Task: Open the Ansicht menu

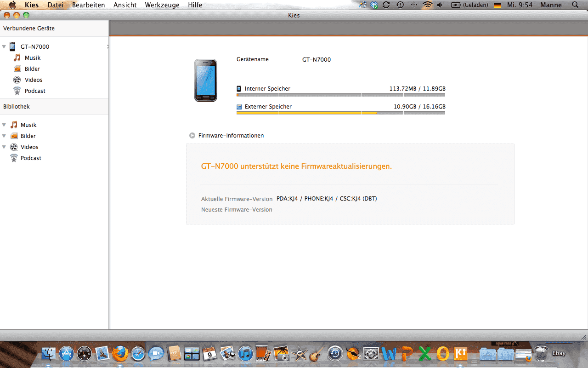Action: coord(125,5)
